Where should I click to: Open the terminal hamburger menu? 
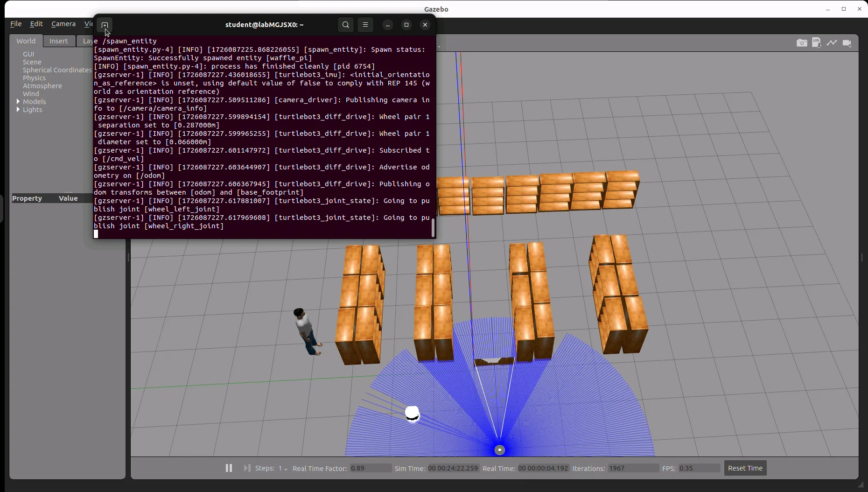365,25
